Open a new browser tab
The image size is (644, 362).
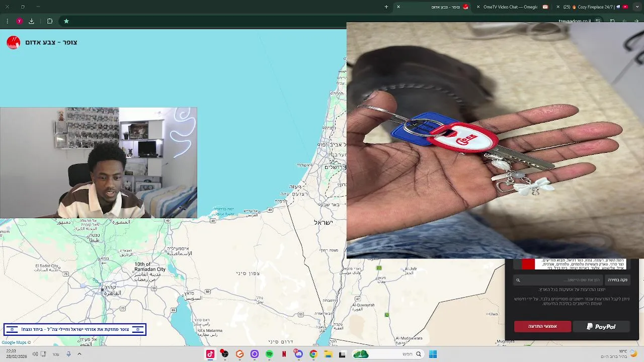[x=386, y=7]
